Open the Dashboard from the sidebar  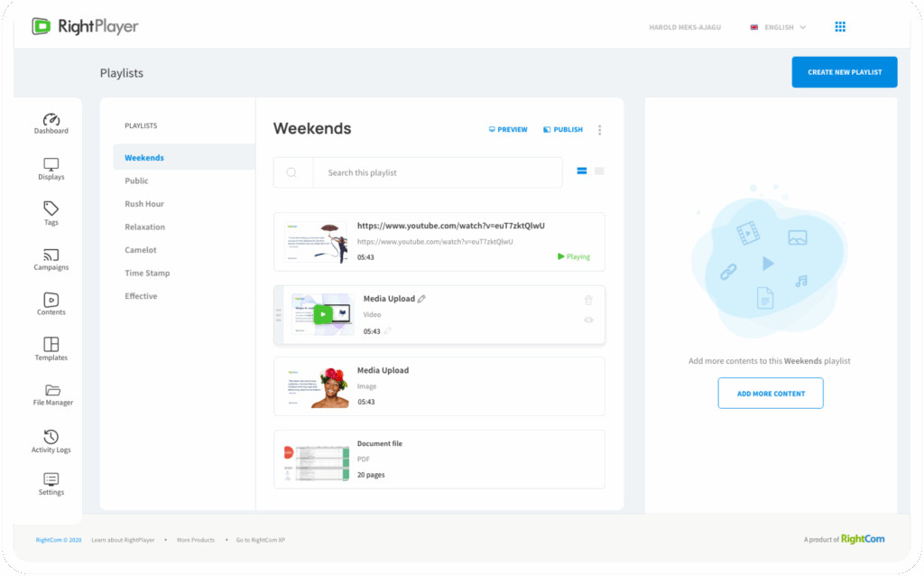click(x=51, y=124)
